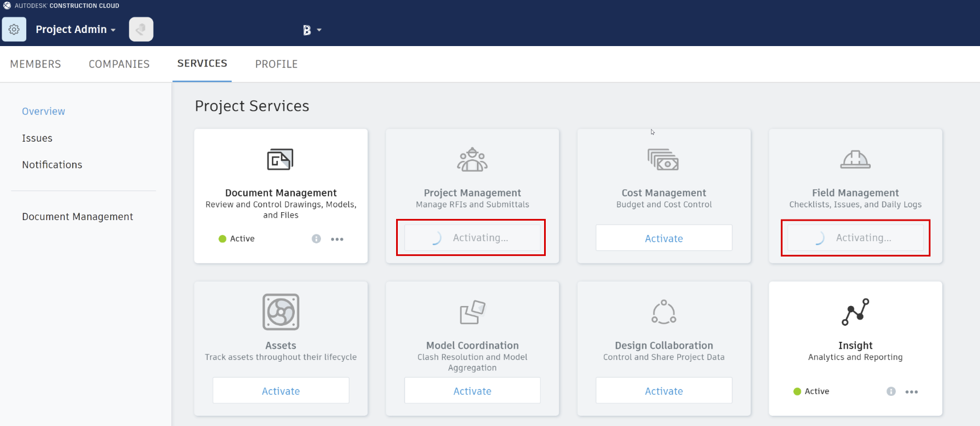Image resolution: width=980 pixels, height=426 pixels.
Task: Expand the B account dropdown
Action: click(312, 30)
